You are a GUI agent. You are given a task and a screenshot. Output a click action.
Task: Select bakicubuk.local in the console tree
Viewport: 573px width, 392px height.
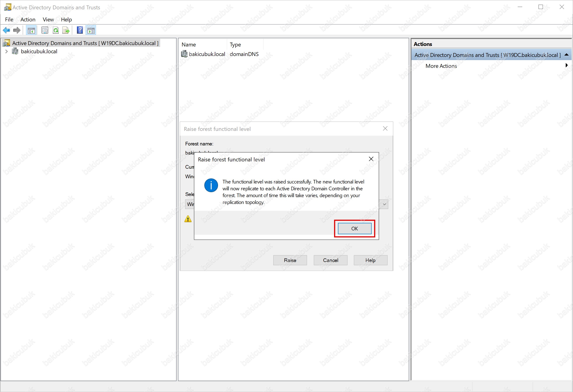(39, 51)
